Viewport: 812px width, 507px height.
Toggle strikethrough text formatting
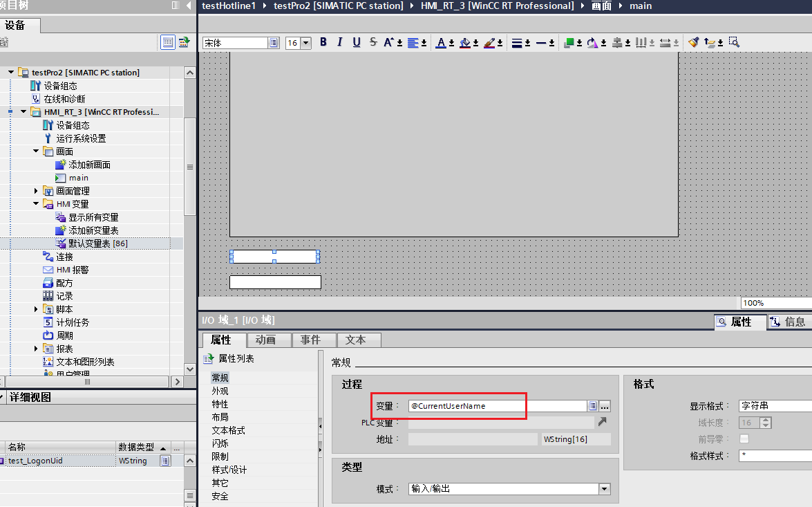point(373,42)
